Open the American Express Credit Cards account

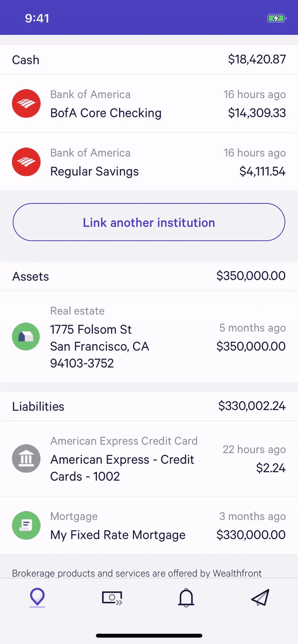149,459
